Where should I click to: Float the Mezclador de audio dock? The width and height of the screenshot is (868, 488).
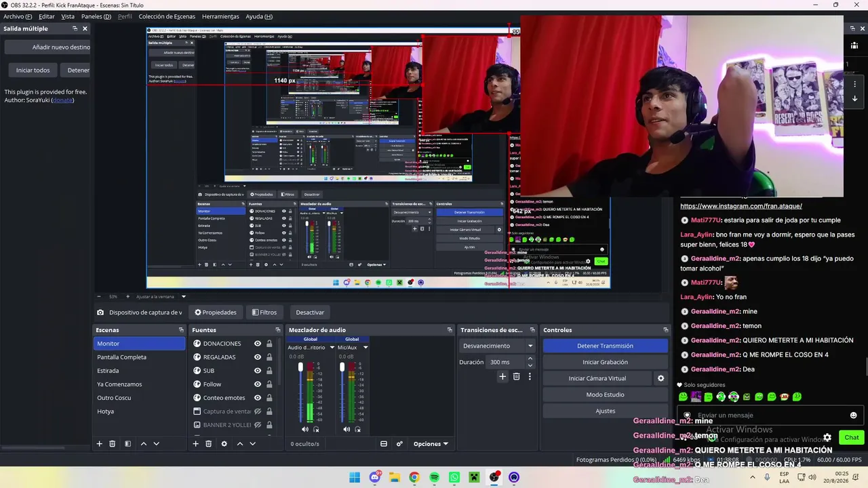(450, 330)
